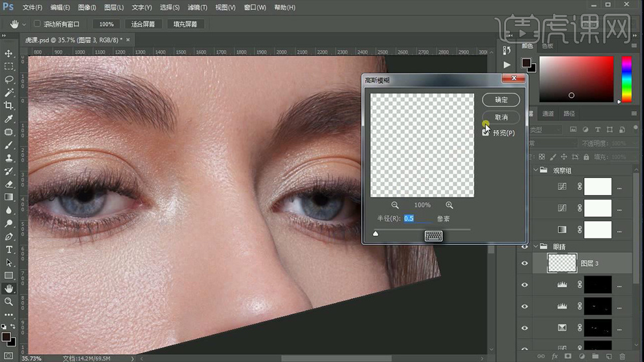The image size is (644, 362).
Task: Collapse the 眼睛 layer group
Action: click(536, 247)
